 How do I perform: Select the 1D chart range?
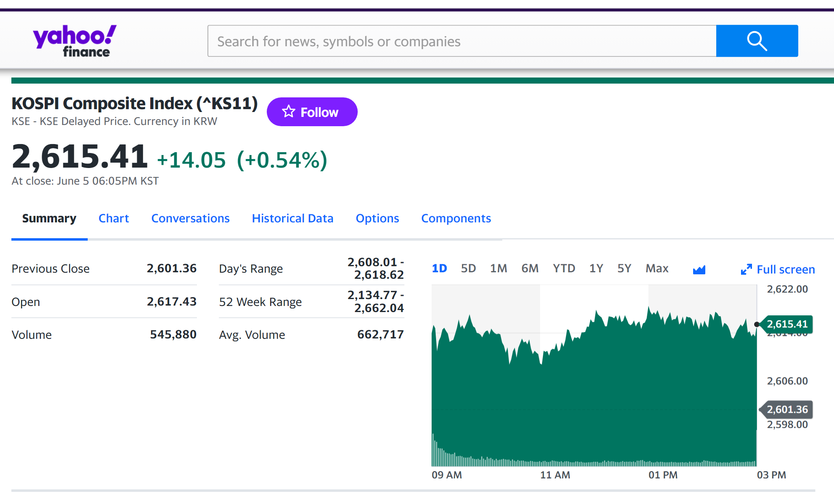pos(439,268)
